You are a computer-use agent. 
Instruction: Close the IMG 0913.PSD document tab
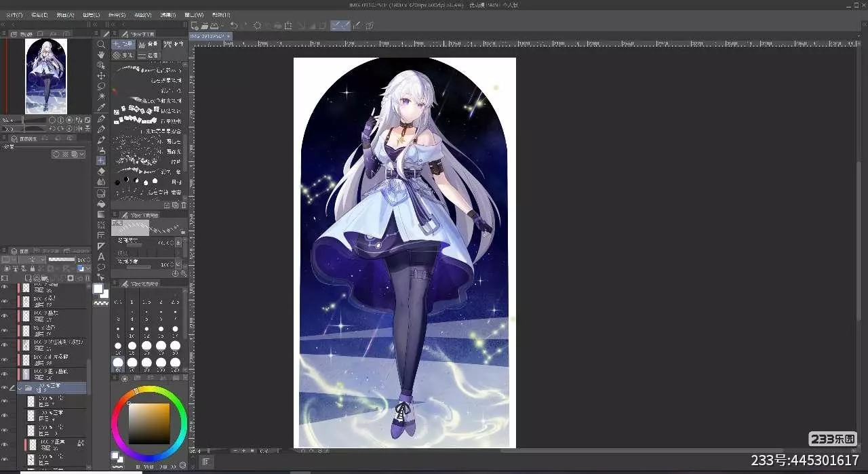click(229, 35)
